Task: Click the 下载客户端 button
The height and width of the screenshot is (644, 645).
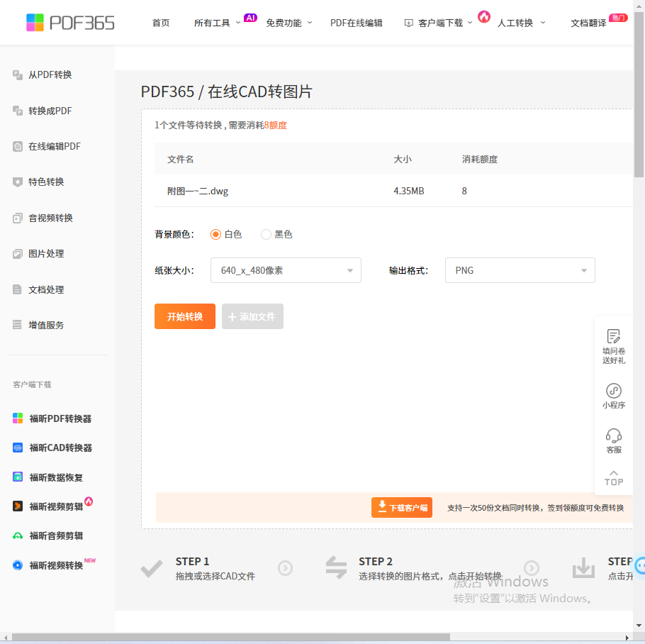Action: [402, 507]
